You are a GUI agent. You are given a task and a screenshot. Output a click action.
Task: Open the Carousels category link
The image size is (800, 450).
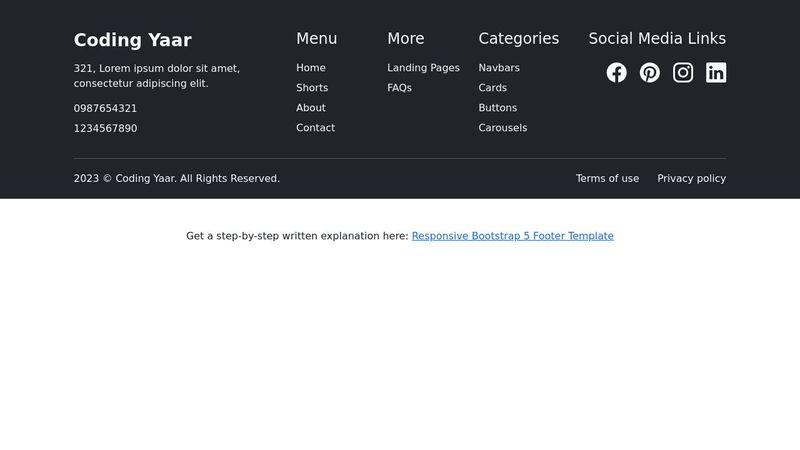[503, 128]
